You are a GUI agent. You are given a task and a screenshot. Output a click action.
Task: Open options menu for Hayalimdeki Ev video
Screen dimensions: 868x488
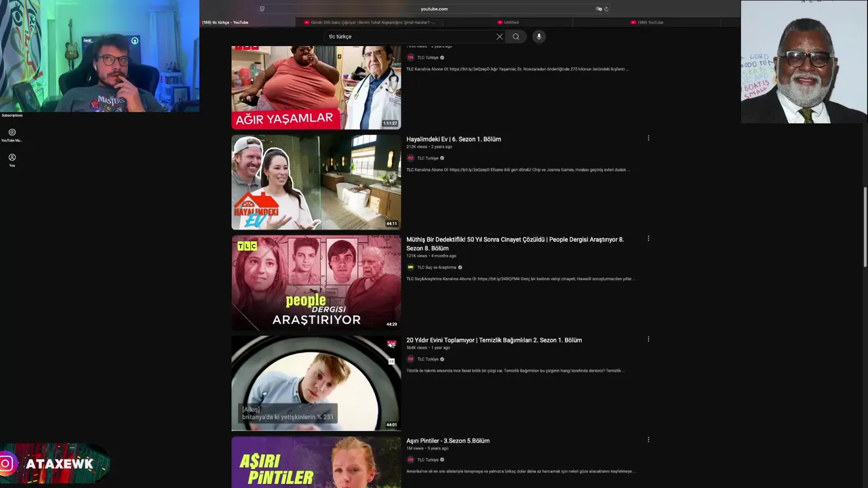coord(648,138)
